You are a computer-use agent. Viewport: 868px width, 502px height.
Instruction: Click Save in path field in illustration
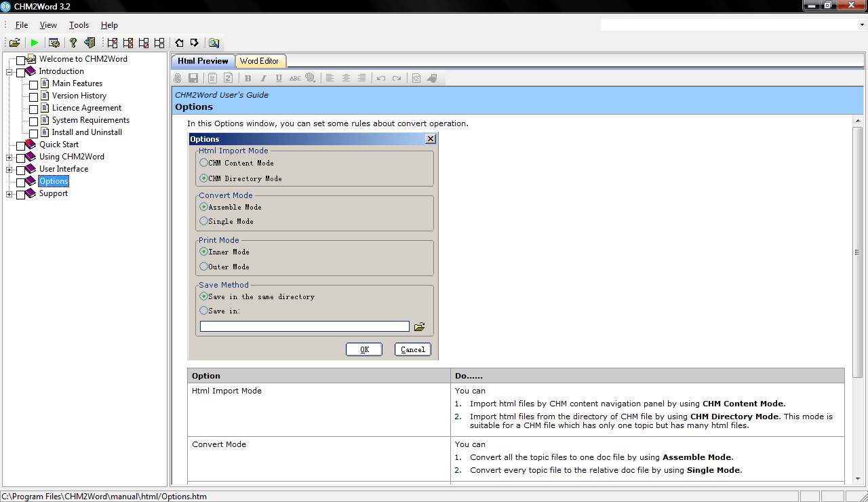[x=304, y=326]
